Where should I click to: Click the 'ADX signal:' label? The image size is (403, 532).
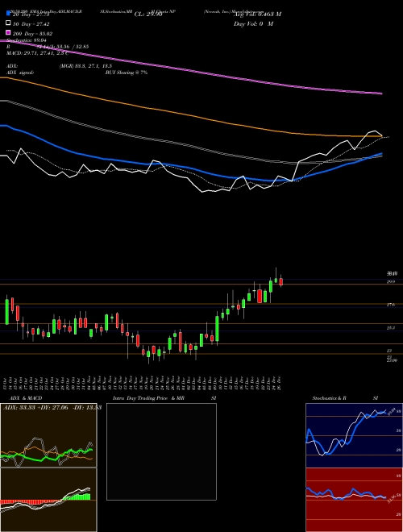(x=20, y=73)
